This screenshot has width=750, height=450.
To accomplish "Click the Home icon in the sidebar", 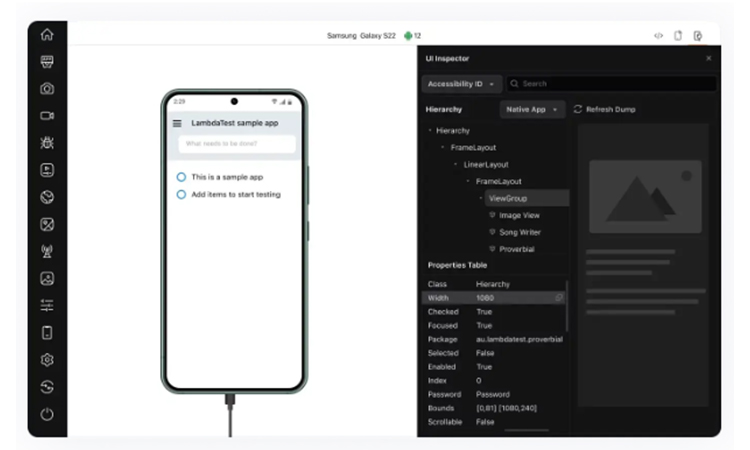I will pyautogui.click(x=47, y=34).
